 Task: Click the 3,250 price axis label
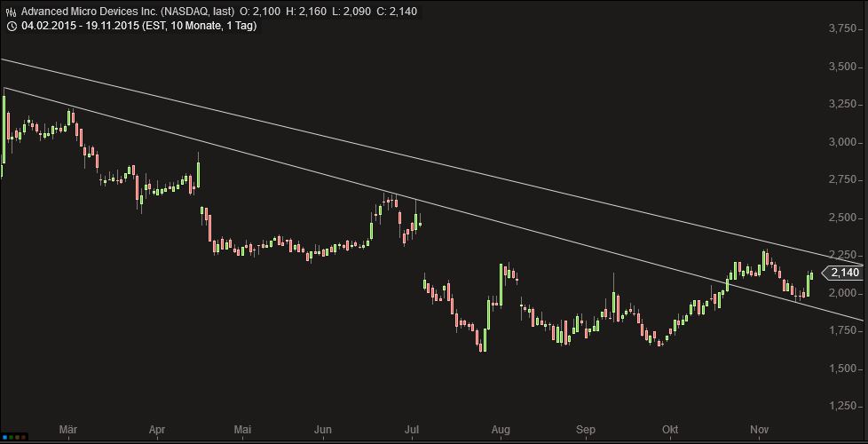point(843,104)
